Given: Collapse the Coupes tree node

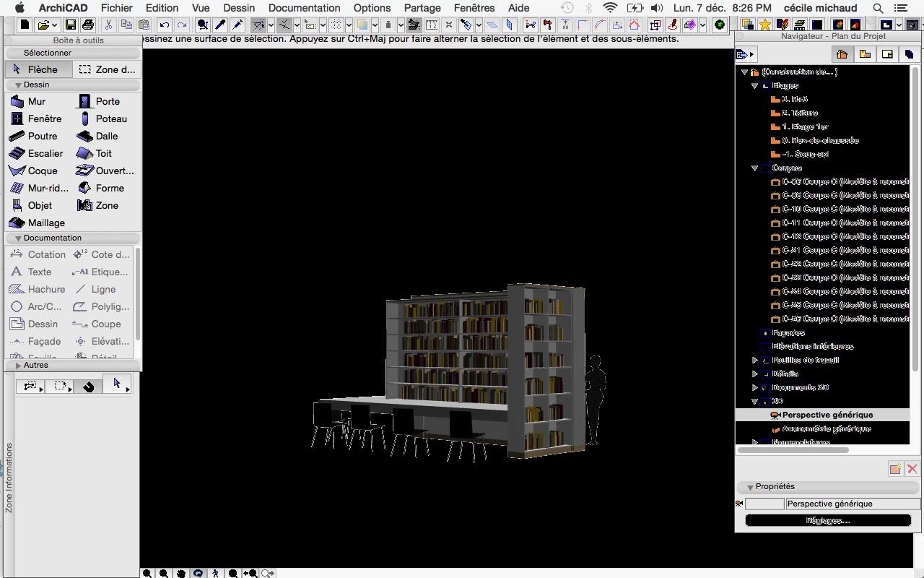Looking at the screenshot, I should pos(755,168).
